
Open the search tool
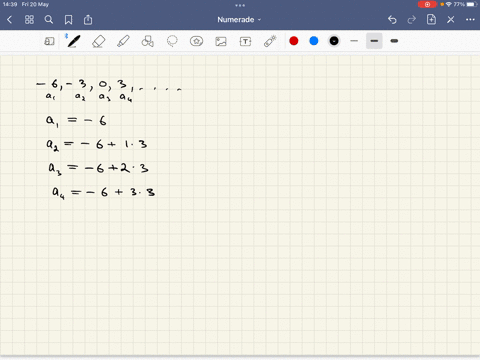pos(49,20)
